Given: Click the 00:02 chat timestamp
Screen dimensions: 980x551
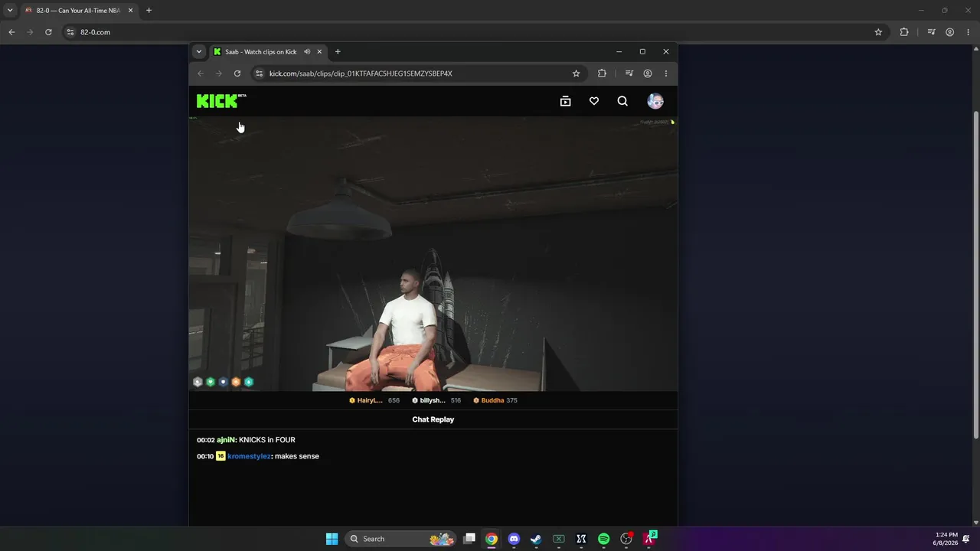Looking at the screenshot, I should point(205,440).
